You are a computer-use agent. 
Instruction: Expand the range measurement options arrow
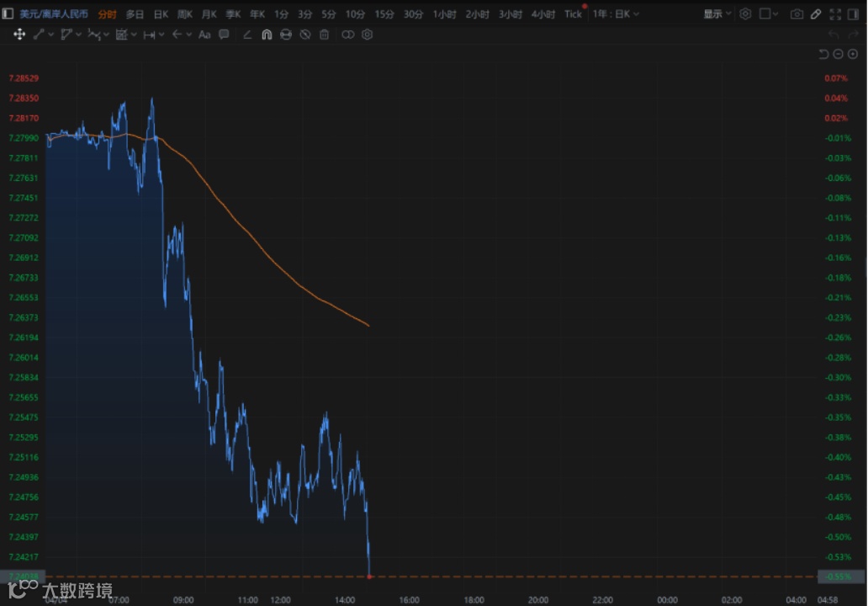click(161, 35)
